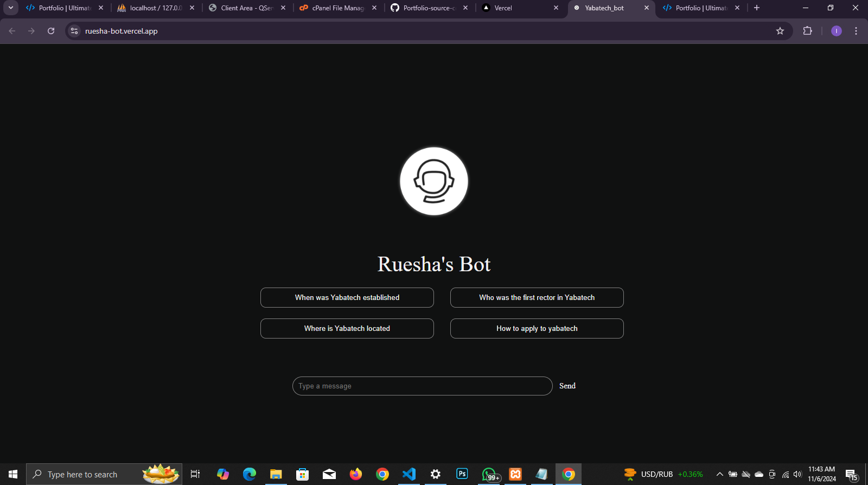Show hidden system tray icons

pyautogui.click(x=719, y=474)
